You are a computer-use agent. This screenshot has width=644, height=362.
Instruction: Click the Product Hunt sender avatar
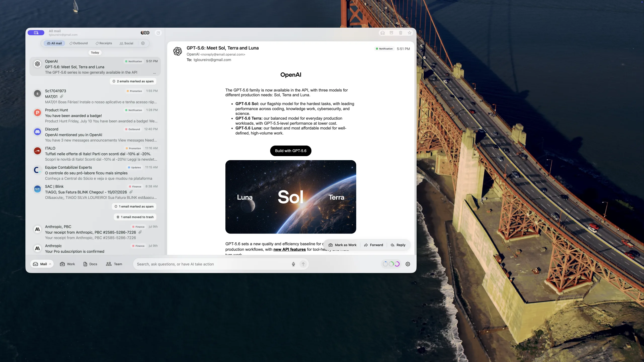tap(37, 113)
